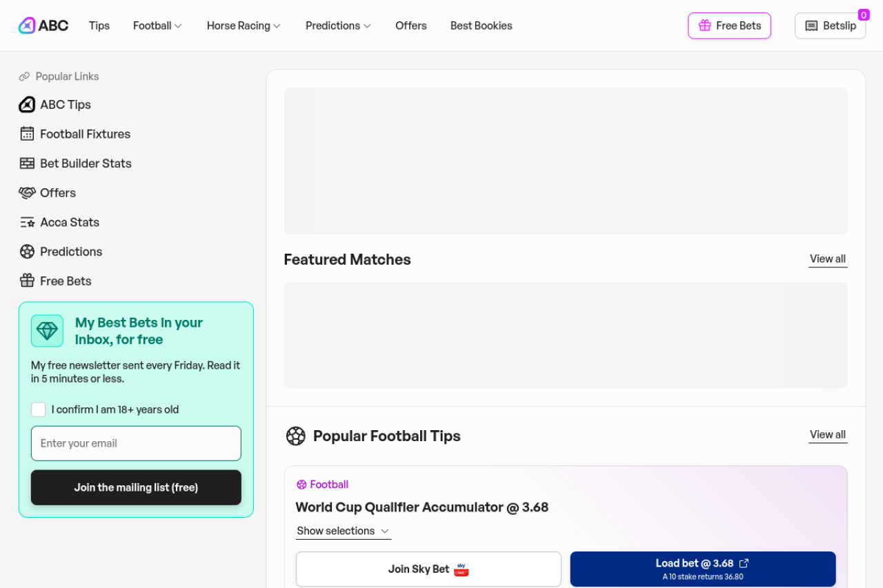Click the Free Bets gift icon in sidebar

pos(27,281)
